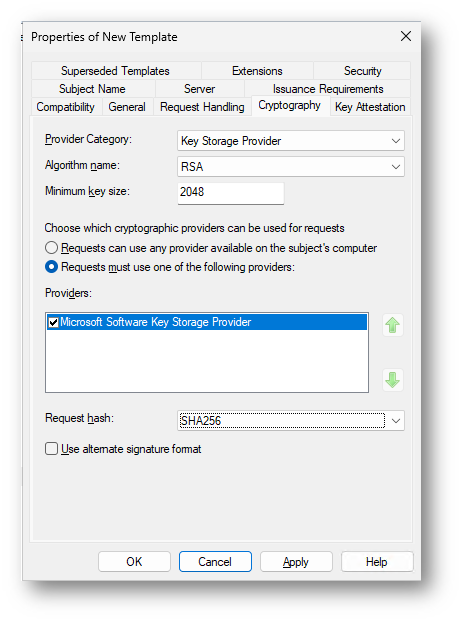Click the Apply button
This screenshot has width=463, height=623.
296,561
